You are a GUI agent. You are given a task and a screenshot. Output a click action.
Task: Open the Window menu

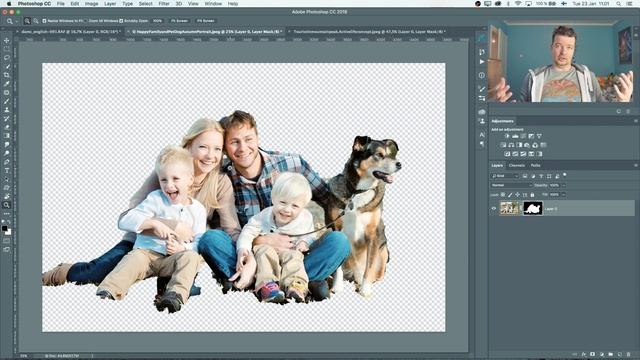tap(213, 4)
